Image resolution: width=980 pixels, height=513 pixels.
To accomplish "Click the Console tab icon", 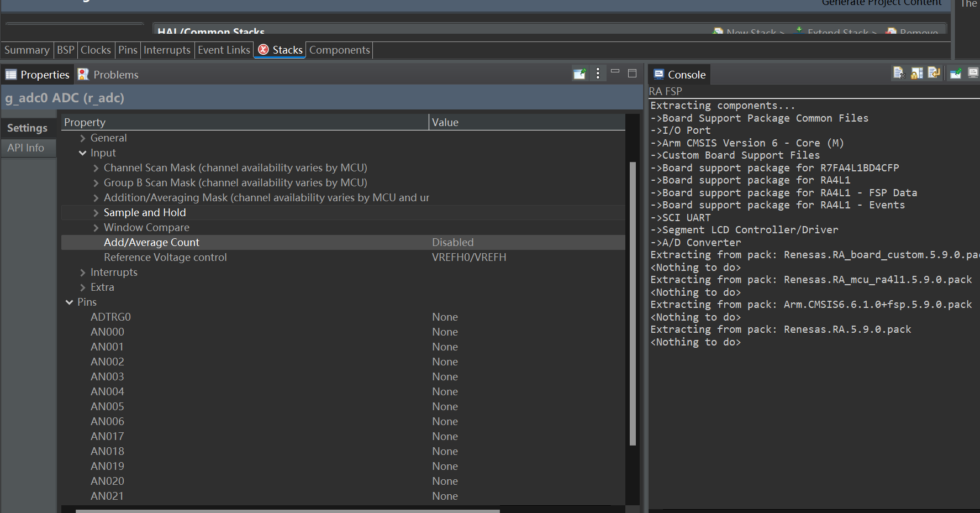I will (658, 74).
